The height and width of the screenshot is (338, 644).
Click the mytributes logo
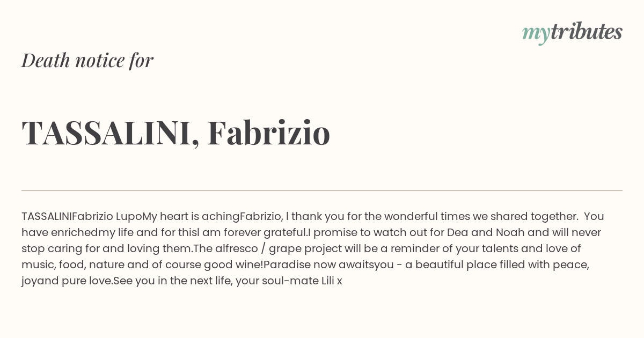572,33
